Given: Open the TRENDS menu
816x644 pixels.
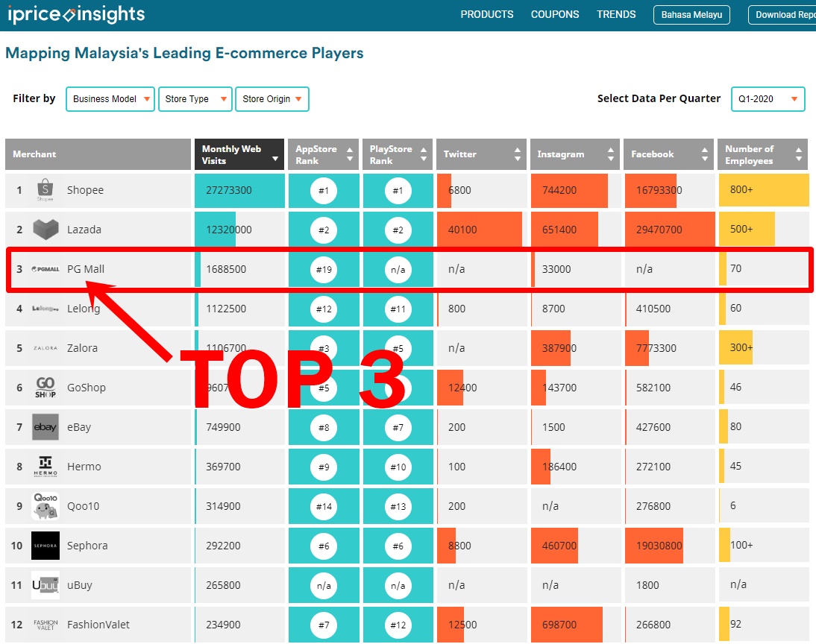Looking at the screenshot, I should click(x=616, y=15).
